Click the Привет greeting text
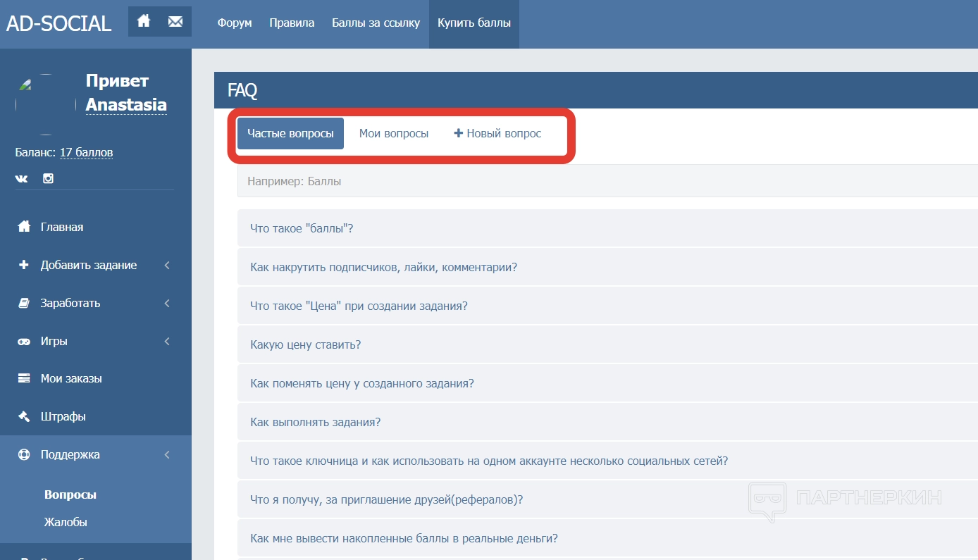978x560 pixels. 117,81
